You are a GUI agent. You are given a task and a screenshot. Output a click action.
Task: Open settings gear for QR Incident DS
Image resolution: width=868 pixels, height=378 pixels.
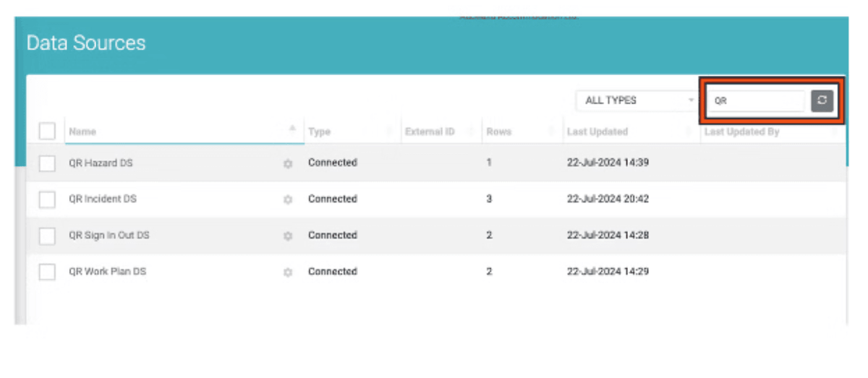tap(288, 200)
